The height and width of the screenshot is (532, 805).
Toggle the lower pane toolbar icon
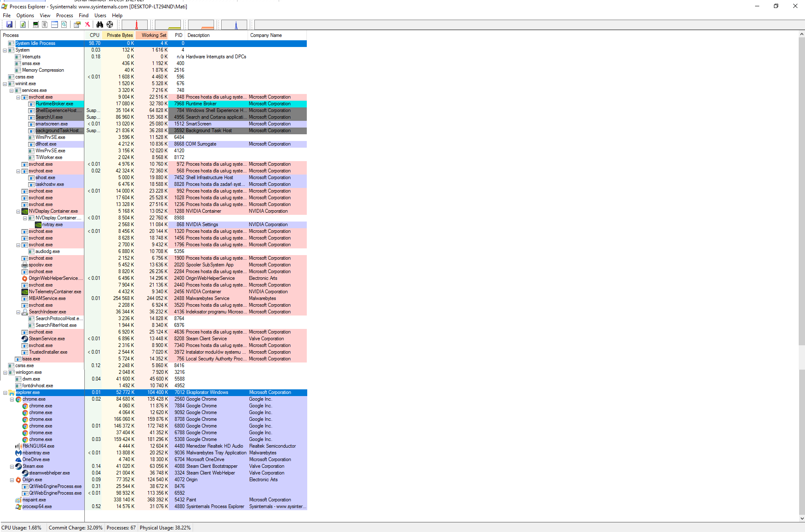click(55, 25)
